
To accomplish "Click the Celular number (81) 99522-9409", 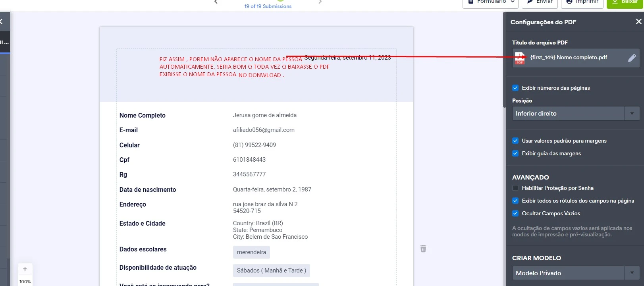I will pyautogui.click(x=255, y=145).
